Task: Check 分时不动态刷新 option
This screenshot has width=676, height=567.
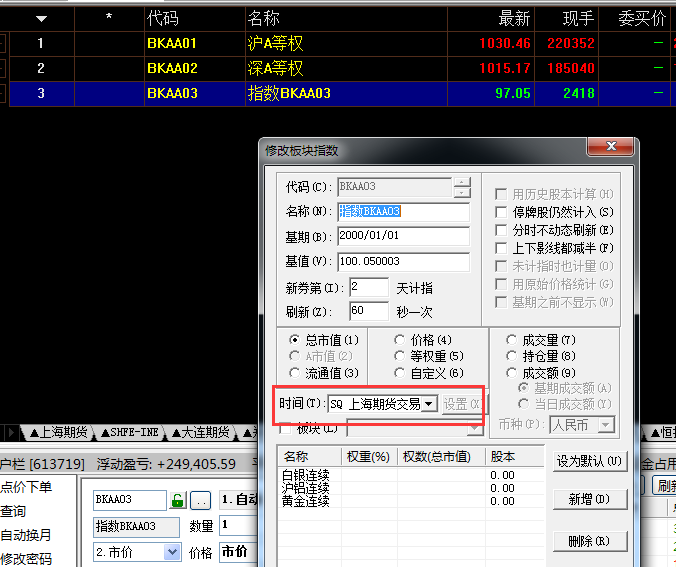Action: (502, 230)
